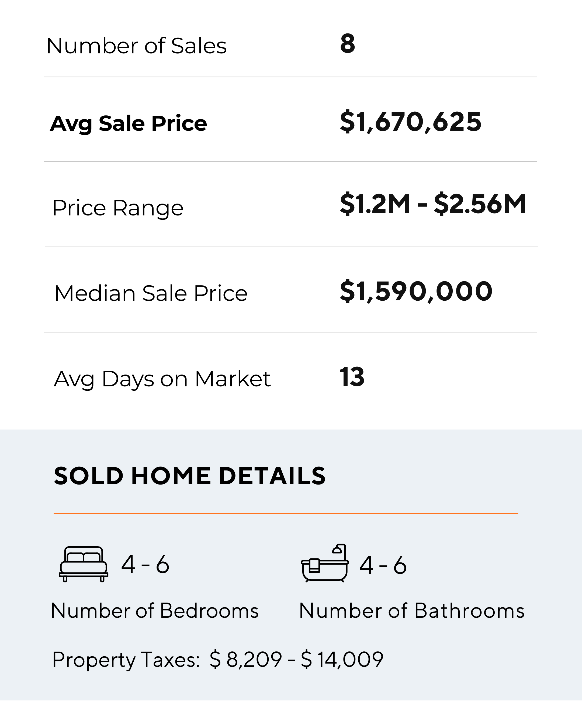Select the Price Range label
The image size is (582, 728).
pyautogui.click(x=118, y=208)
